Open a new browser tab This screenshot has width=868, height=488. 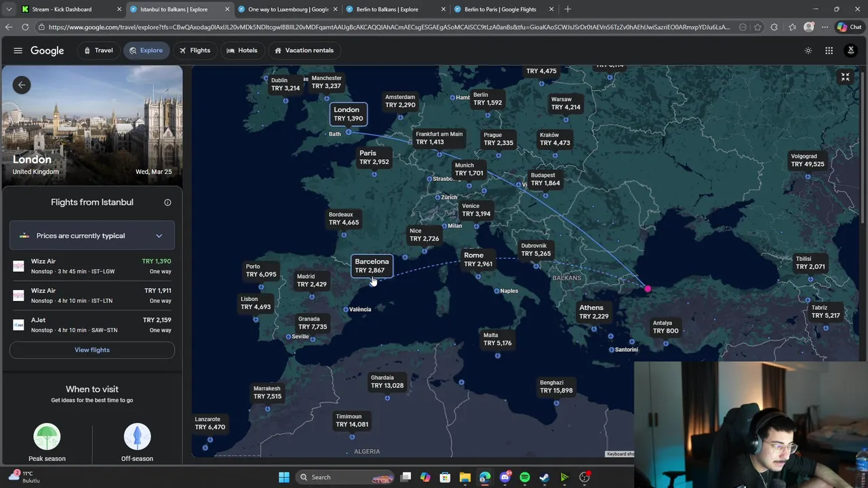[568, 9]
